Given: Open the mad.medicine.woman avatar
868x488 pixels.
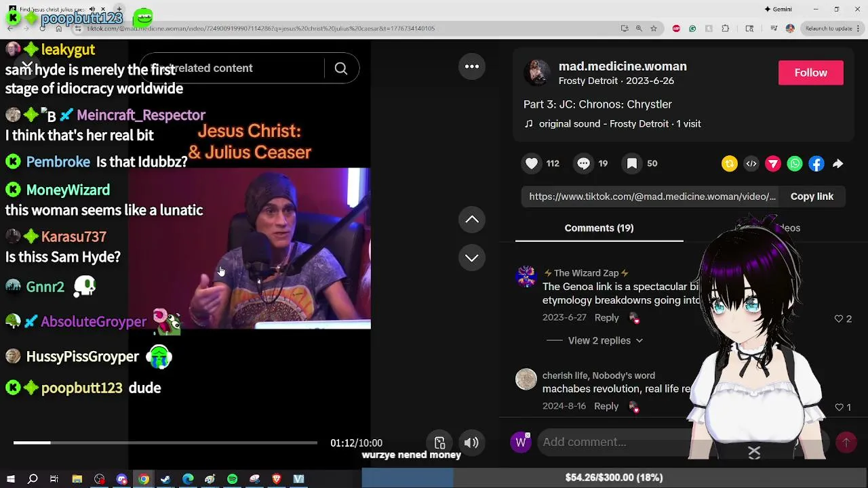Looking at the screenshot, I should click(x=537, y=73).
